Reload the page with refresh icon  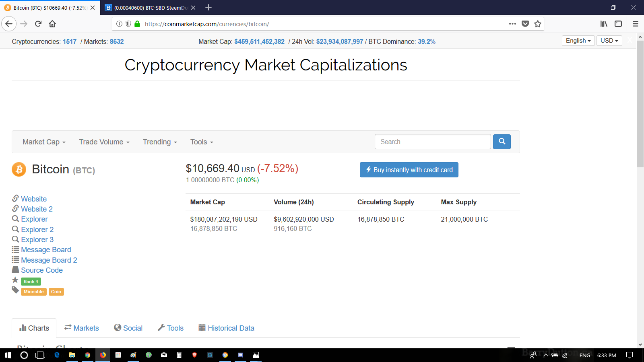[x=38, y=24]
